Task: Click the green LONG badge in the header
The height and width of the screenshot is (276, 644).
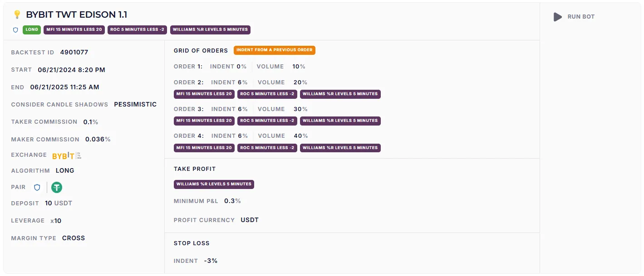Action: (32, 30)
